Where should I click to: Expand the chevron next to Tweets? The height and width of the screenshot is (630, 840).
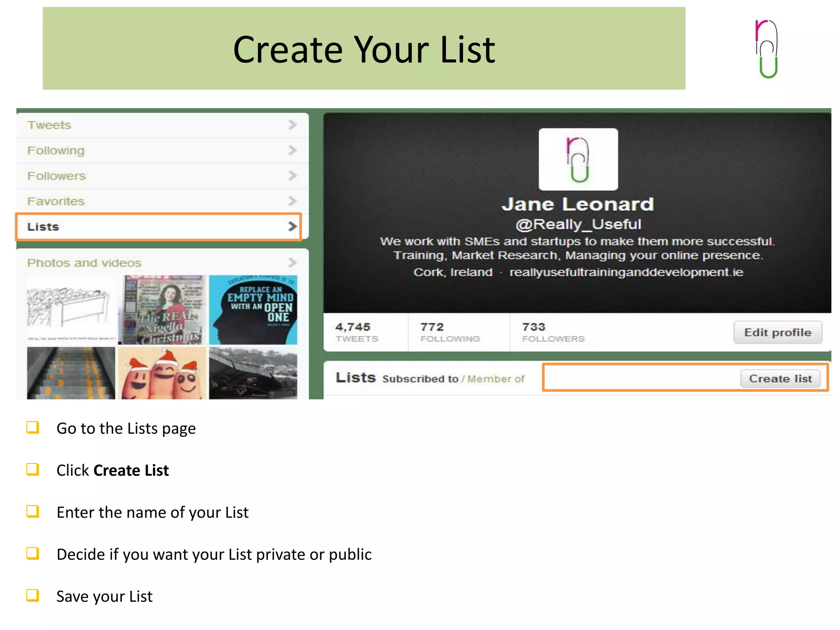click(x=292, y=125)
